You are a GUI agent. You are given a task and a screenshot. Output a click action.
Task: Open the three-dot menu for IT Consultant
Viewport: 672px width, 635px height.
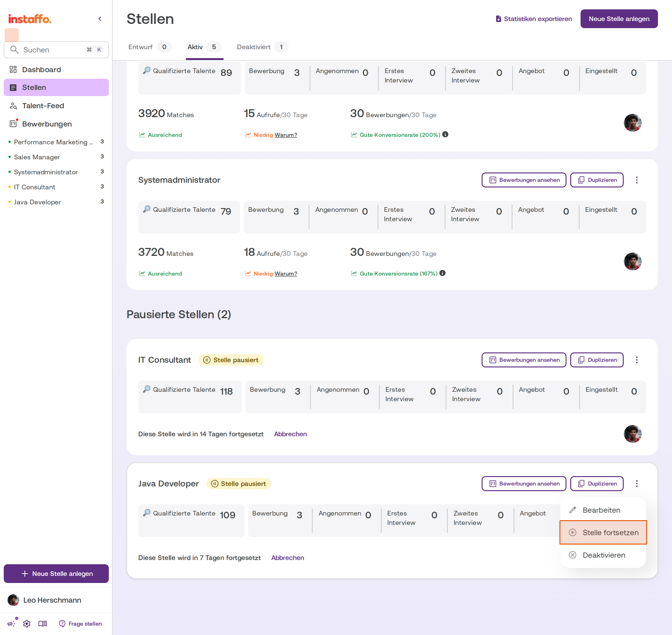point(637,360)
